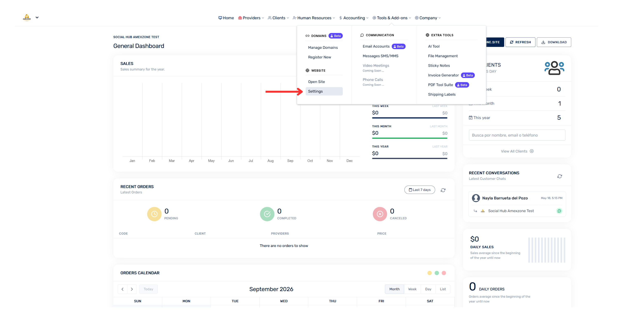Select Manage Domains
Viewport: 644px width, 322px height.
pyautogui.click(x=323, y=48)
